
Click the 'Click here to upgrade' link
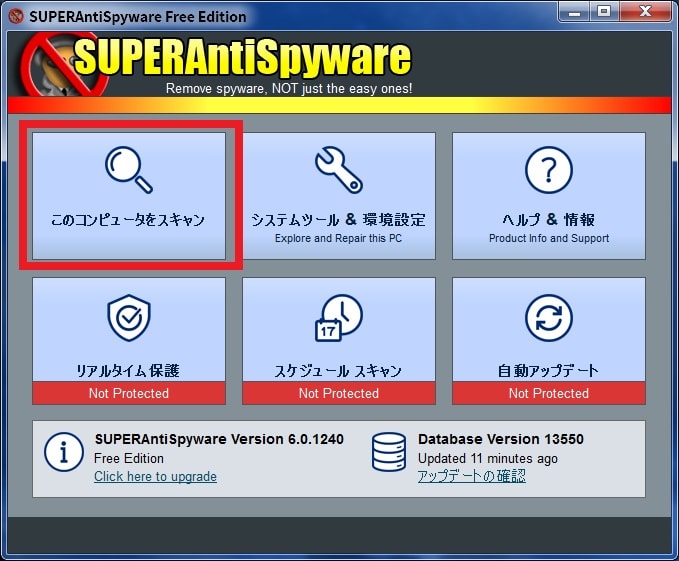click(155, 477)
